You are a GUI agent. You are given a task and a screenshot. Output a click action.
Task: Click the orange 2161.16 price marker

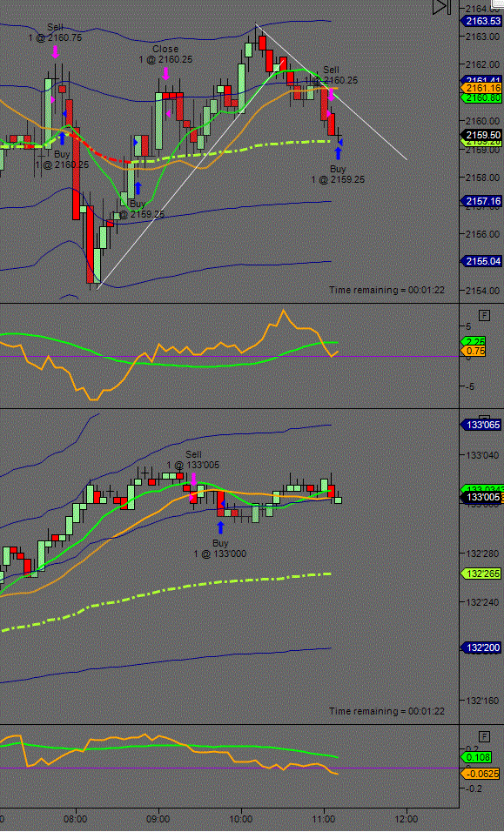(481, 88)
